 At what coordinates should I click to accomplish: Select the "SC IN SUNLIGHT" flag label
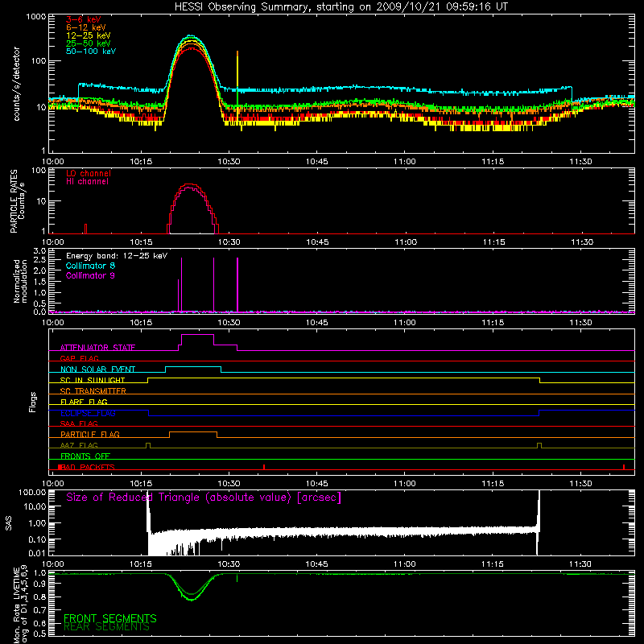[x=93, y=380]
